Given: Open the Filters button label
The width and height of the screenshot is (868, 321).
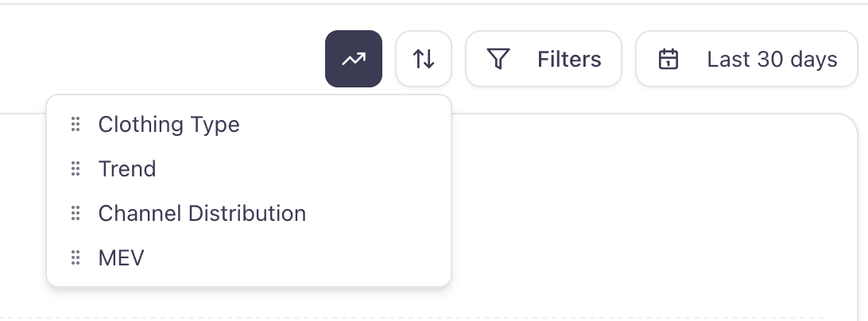Looking at the screenshot, I should (x=569, y=59).
